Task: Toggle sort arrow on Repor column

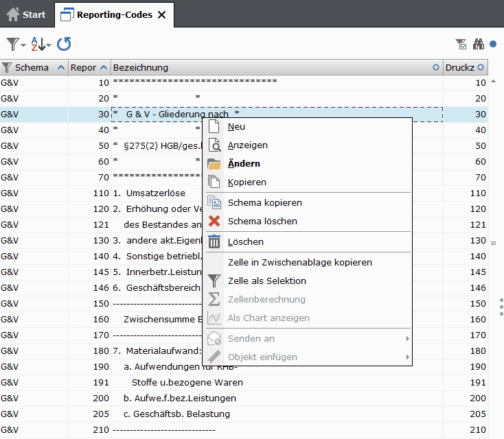Action: pyautogui.click(x=104, y=67)
